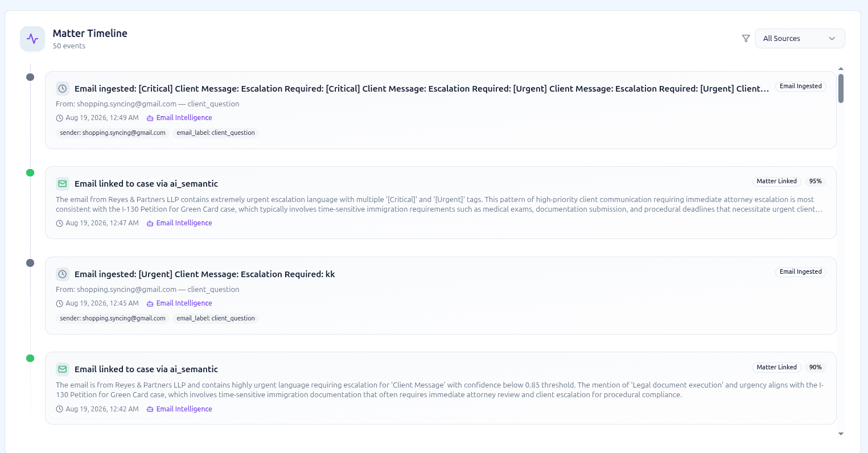868x453 pixels.
Task: Click the scrollbar down arrow
Action: coord(841,434)
